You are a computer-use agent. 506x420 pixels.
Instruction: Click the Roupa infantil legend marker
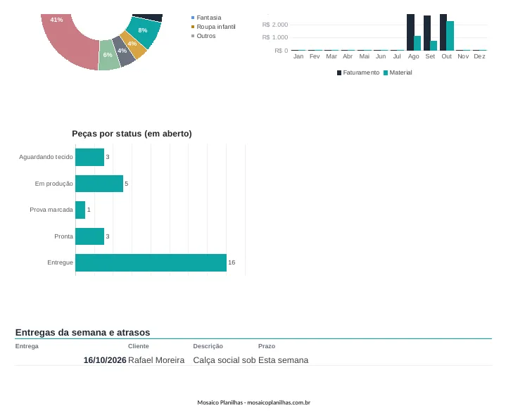coord(193,27)
